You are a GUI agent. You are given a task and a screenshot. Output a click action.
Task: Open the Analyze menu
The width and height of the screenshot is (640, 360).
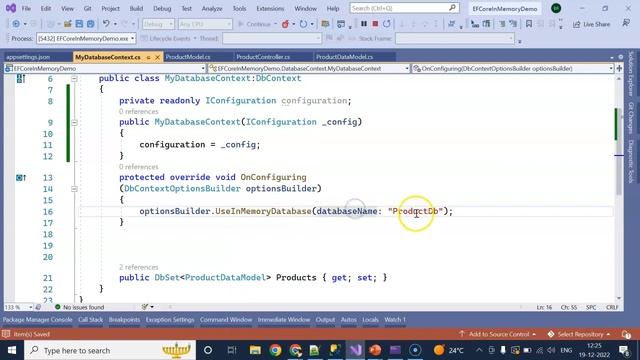pos(212,8)
